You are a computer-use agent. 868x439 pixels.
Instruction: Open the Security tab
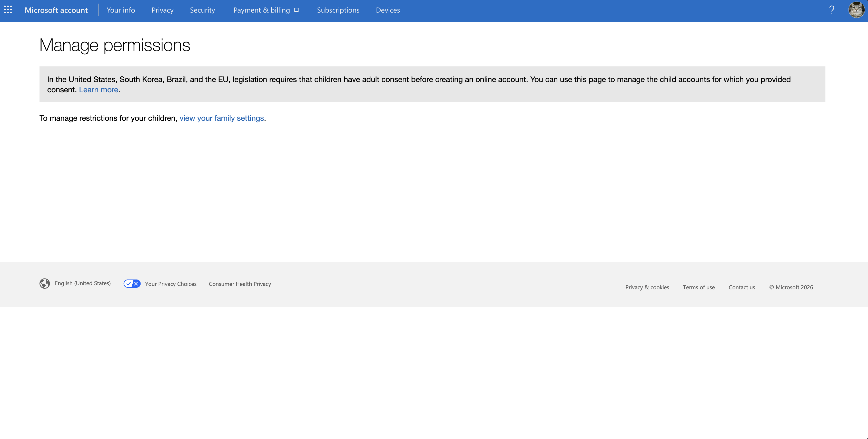202,10
